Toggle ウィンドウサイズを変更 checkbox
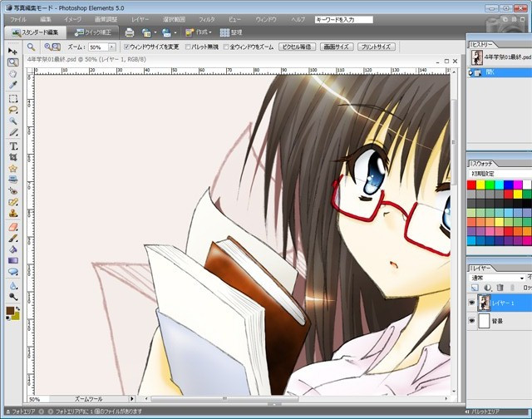 126,47
